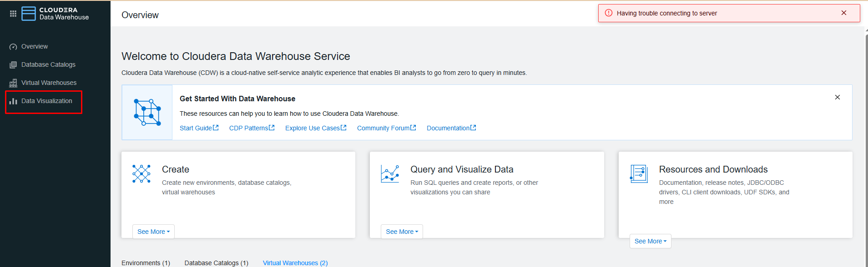Switch to the Database Catalogs (1) tab
Screen dimensions: 868x267
click(217, 263)
